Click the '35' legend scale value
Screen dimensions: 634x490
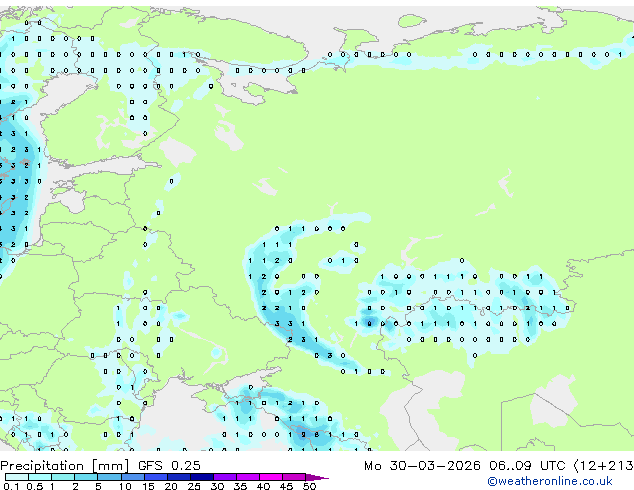coord(240,486)
